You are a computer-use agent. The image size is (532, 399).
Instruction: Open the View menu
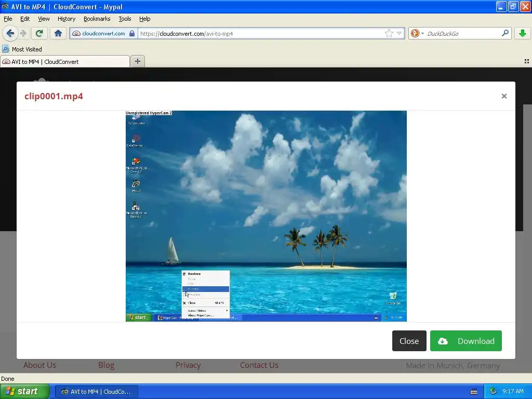[44, 19]
